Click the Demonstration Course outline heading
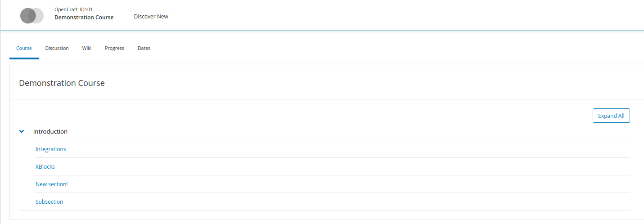This screenshot has width=644, height=224. point(62,83)
